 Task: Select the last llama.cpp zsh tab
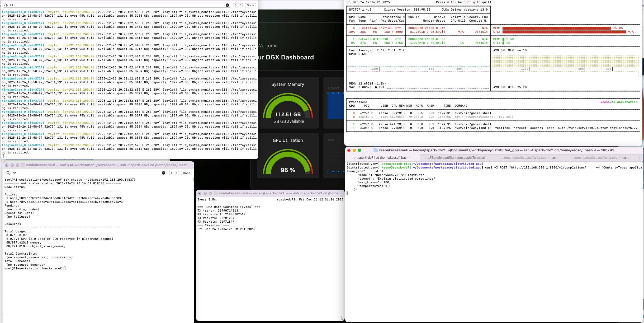[x=600, y=158]
